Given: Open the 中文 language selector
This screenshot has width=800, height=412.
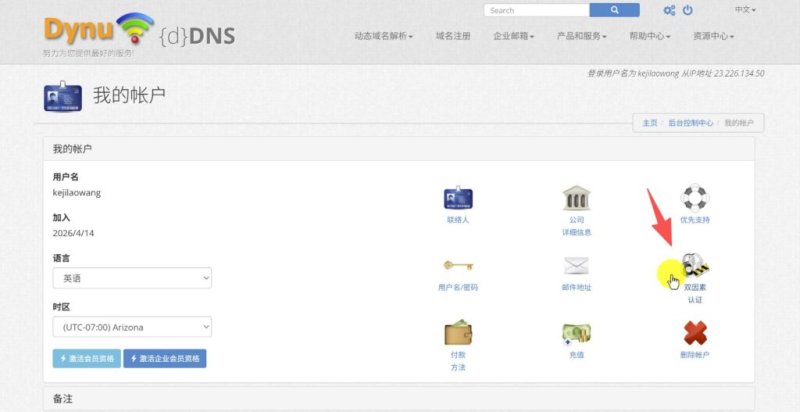Looking at the screenshot, I should coord(745,10).
